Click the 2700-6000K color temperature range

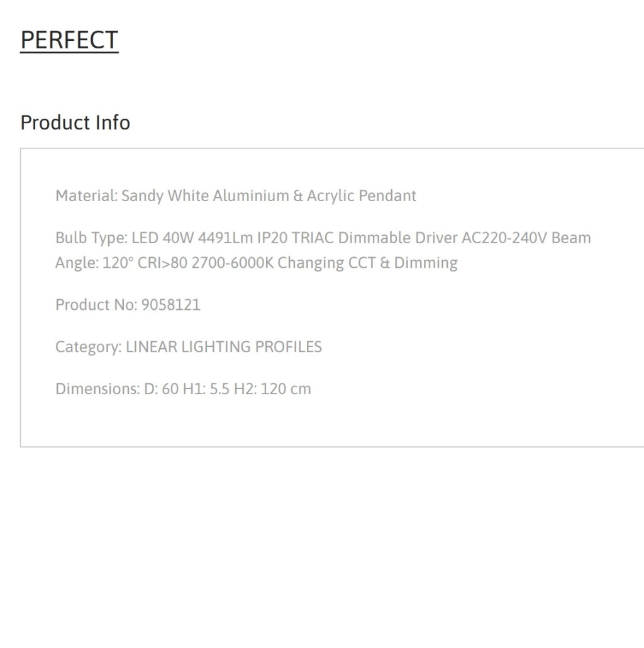[x=233, y=263]
